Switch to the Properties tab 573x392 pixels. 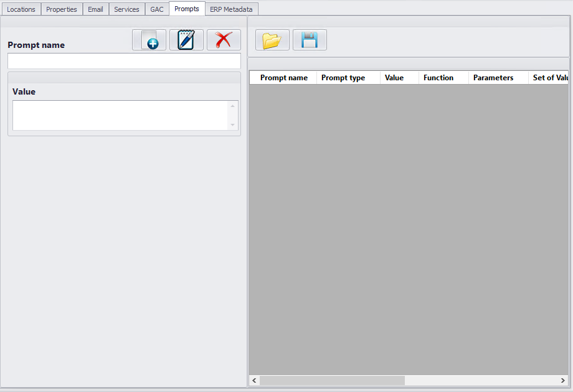(x=62, y=9)
